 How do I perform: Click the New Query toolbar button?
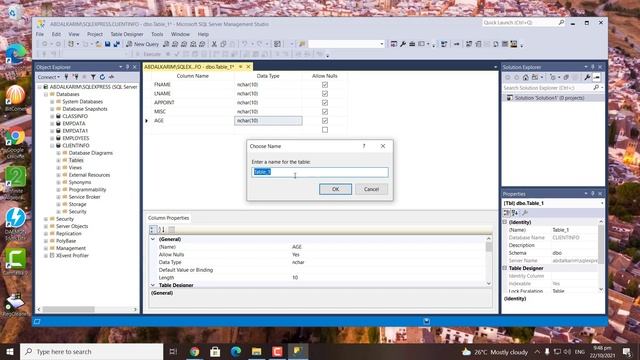tap(142, 44)
